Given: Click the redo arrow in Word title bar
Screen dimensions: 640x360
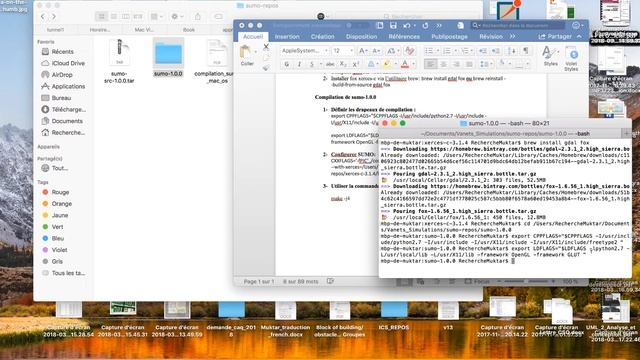Looking at the screenshot, I should tap(425, 25).
